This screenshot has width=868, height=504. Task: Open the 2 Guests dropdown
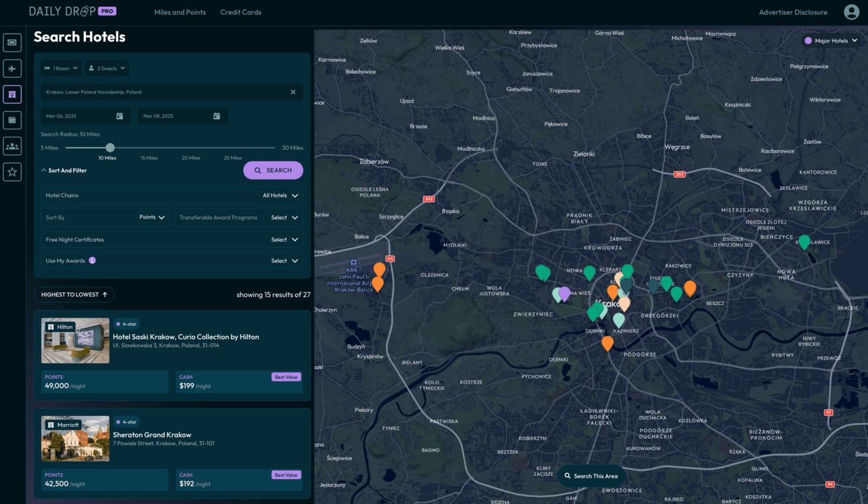[x=107, y=69]
